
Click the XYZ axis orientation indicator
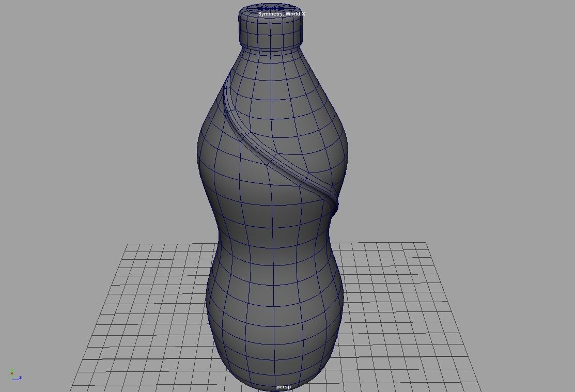(15, 375)
